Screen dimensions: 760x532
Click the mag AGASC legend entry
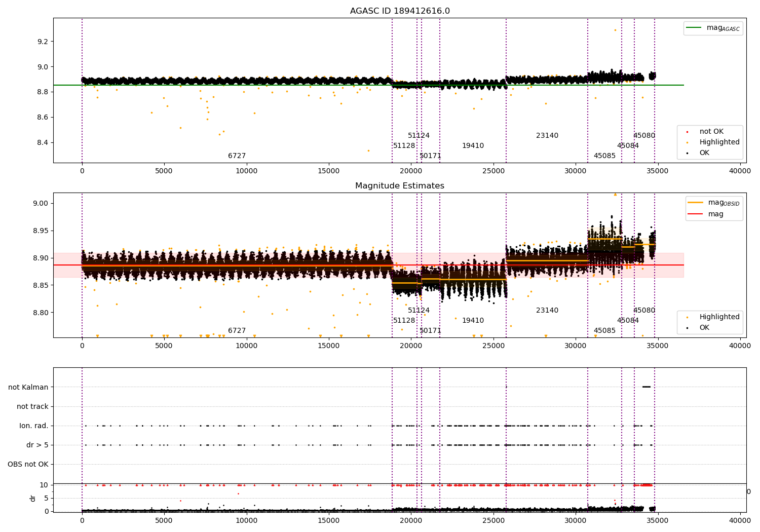pyautogui.click(x=713, y=28)
